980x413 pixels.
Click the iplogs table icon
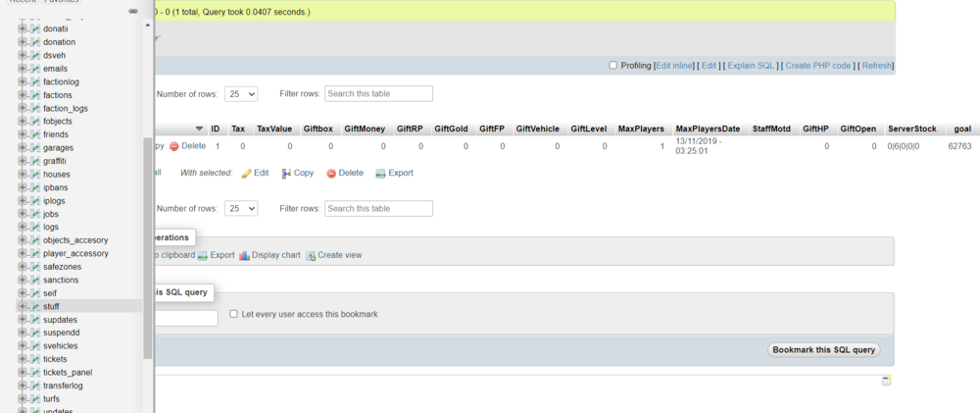[x=35, y=200]
